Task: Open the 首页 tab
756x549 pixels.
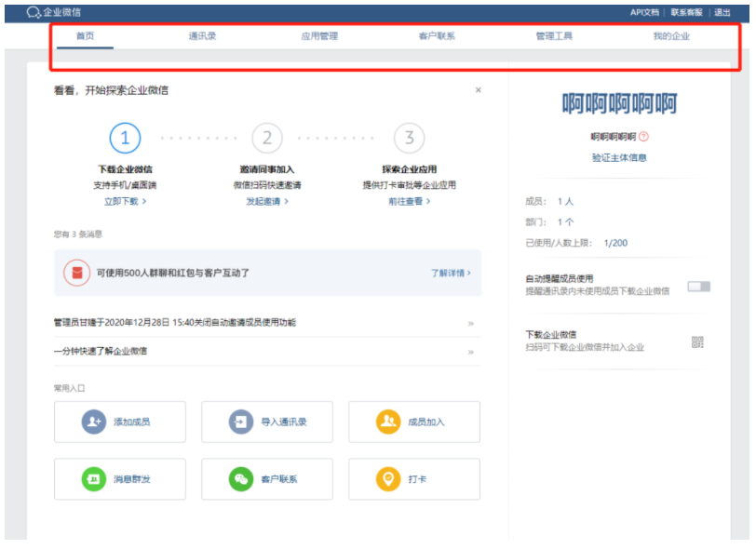Action: tap(86, 36)
